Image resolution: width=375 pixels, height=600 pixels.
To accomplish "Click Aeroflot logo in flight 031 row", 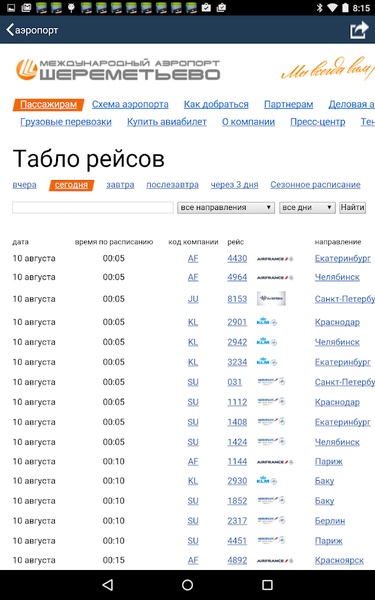I will [x=271, y=382].
